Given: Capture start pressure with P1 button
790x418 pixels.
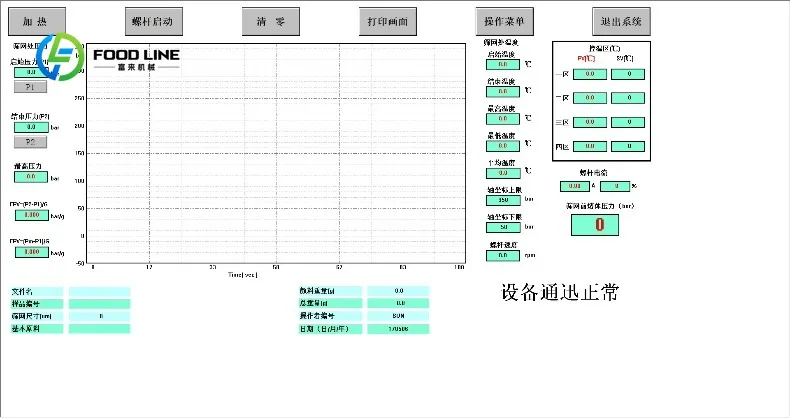Looking at the screenshot, I should tap(30, 87).
